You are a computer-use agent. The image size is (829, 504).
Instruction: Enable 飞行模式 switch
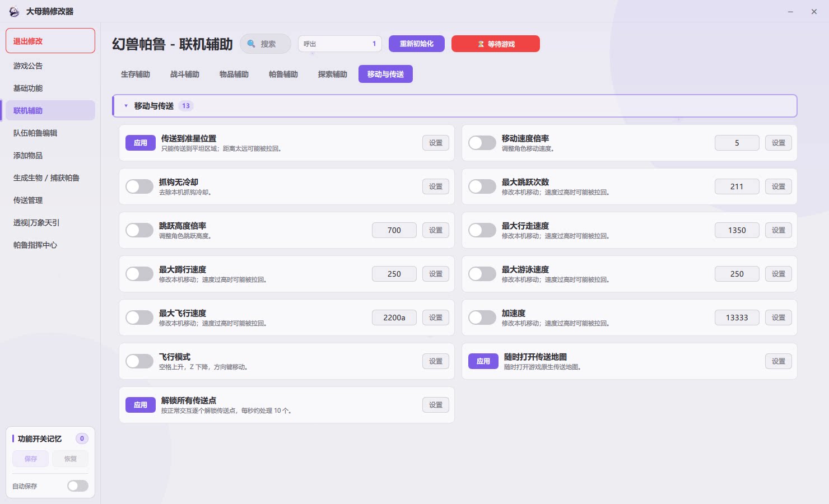click(x=139, y=361)
